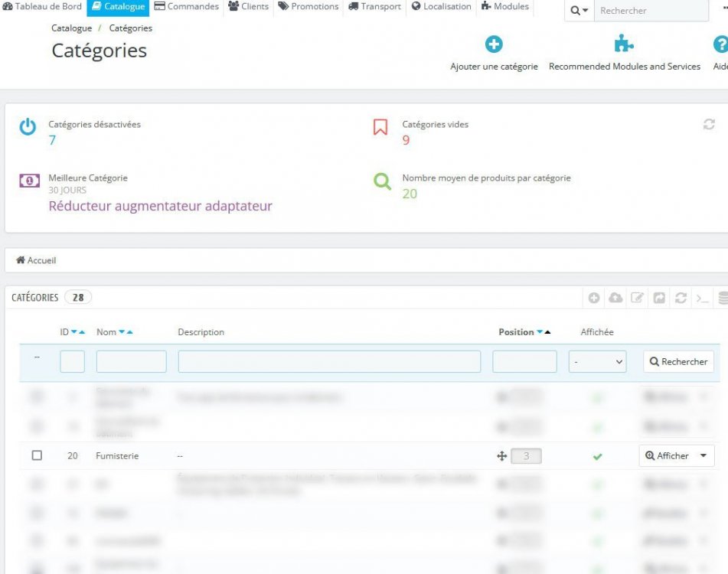Focus the Nom filter field
The width and height of the screenshot is (728, 574).
(132, 361)
